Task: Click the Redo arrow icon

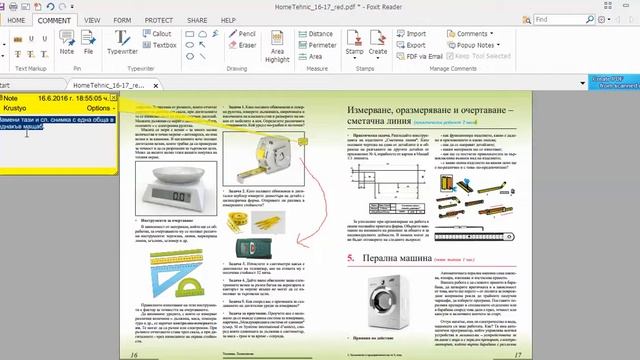Action: point(62,7)
